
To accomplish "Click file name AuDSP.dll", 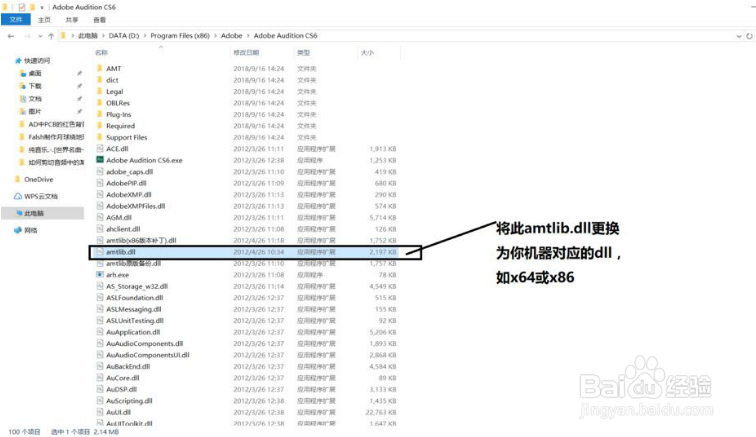I will pos(122,390).
